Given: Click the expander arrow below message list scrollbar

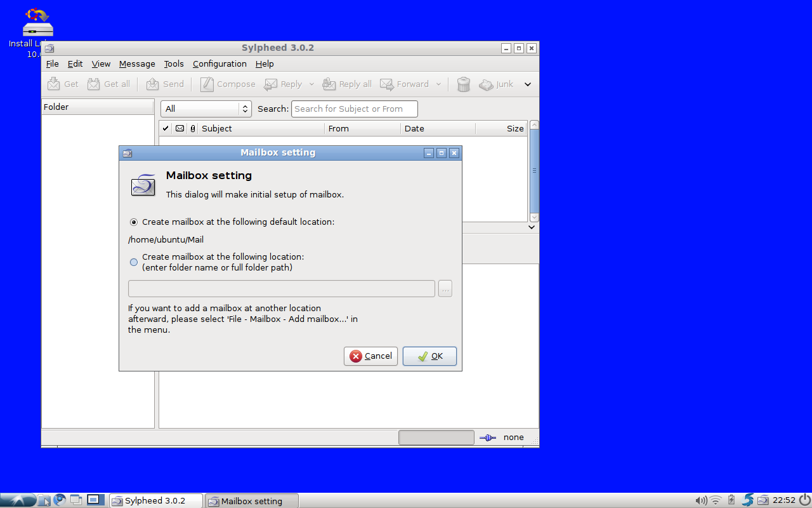Looking at the screenshot, I should pos(533,227).
